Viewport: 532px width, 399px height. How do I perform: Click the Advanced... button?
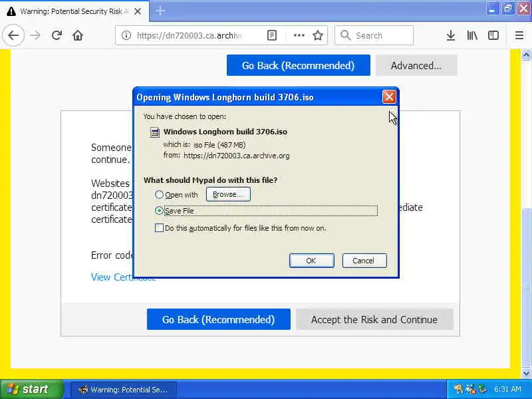coord(416,65)
